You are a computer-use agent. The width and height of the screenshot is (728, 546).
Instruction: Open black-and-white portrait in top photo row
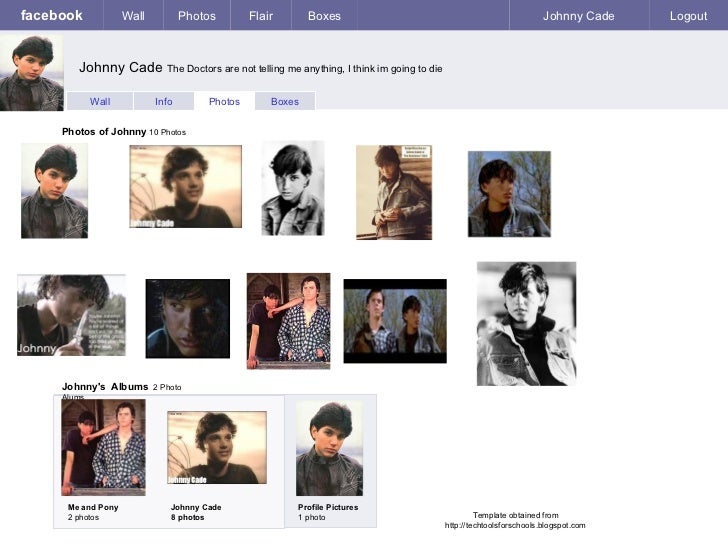pyautogui.click(x=292, y=188)
